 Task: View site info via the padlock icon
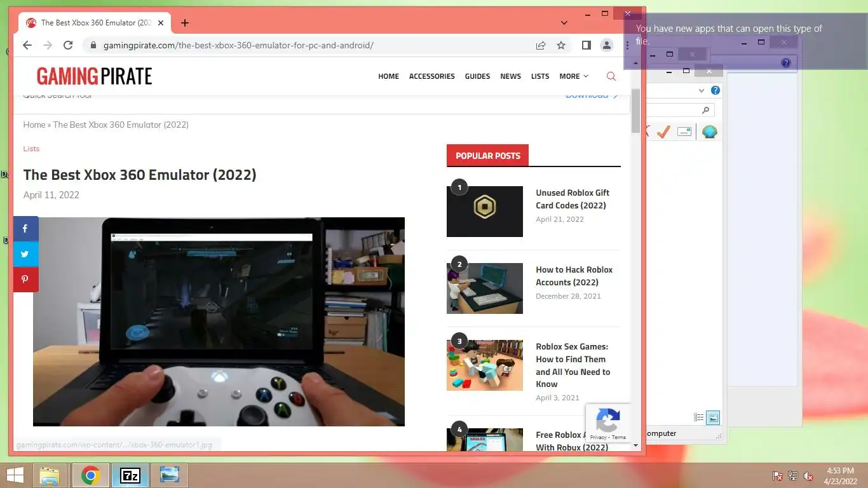point(93,46)
